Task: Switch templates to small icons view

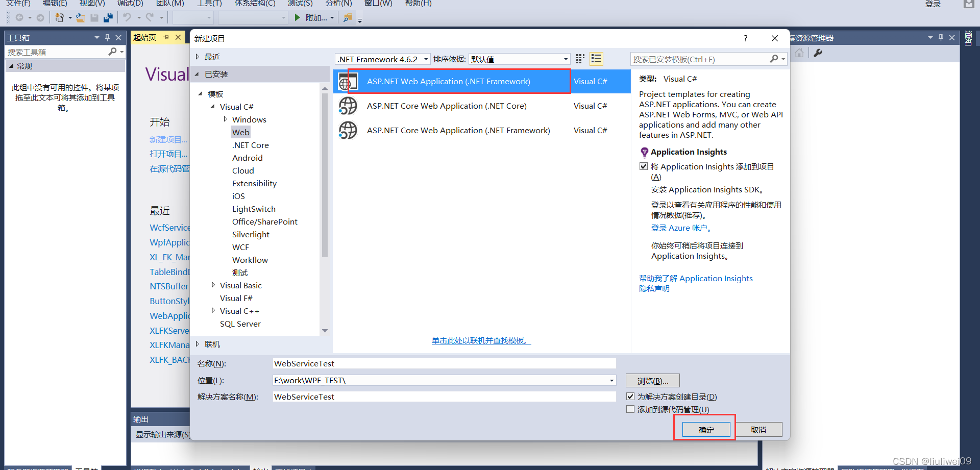Action: (580, 59)
